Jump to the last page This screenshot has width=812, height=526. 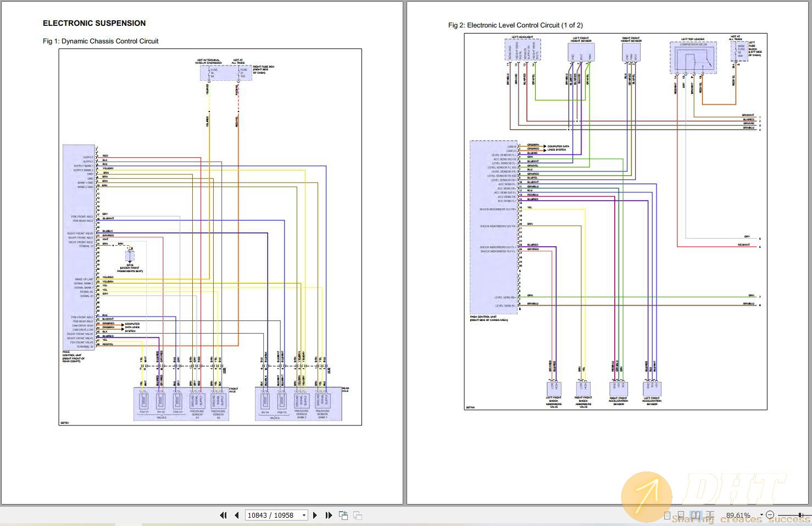pos(329,516)
